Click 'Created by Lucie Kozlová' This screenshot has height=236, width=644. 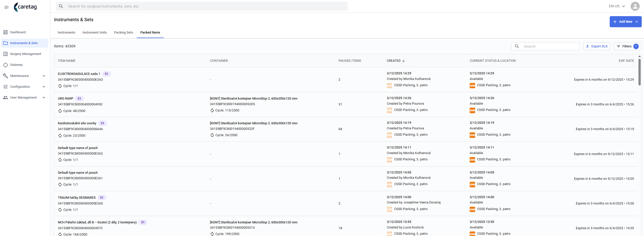[405, 227]
